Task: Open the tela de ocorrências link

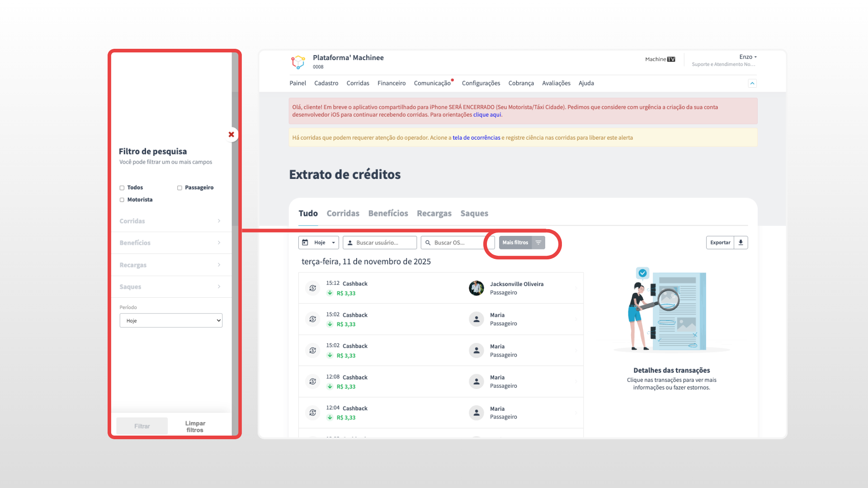Action: (476, 138)
